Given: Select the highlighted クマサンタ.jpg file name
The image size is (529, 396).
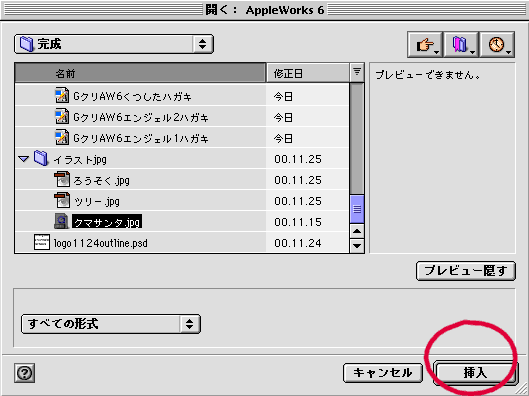Looking at the screenshot, I should tap(107, 222).
